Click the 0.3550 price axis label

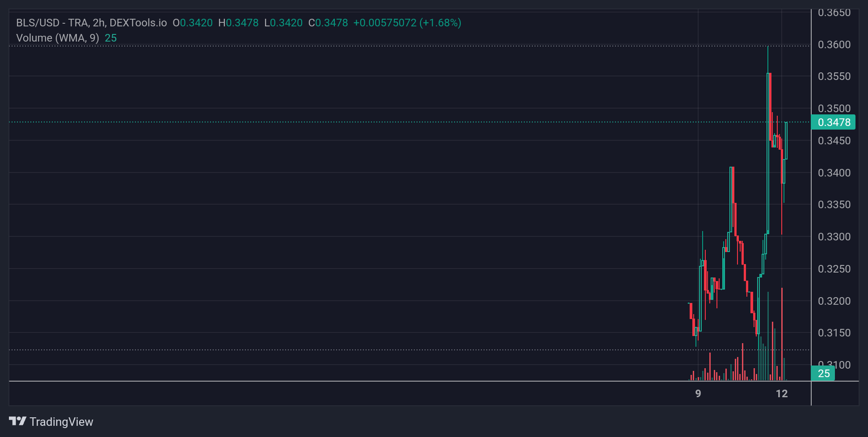tap(834, 76)
